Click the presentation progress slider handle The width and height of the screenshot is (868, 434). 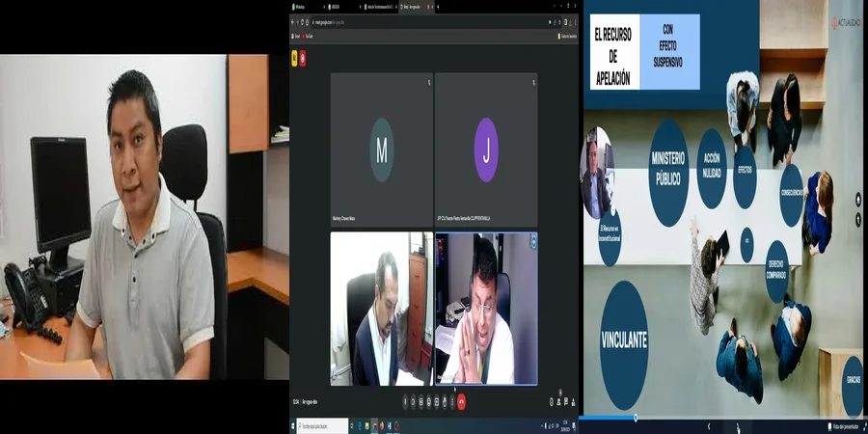636,418
